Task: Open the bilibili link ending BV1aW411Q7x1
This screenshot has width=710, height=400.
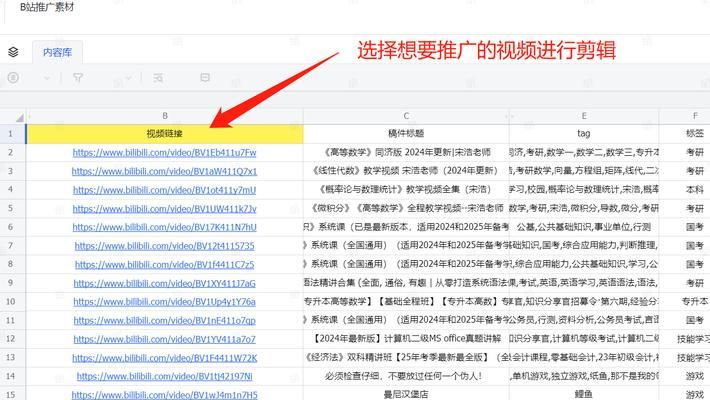Action: (x=164, y=171)
